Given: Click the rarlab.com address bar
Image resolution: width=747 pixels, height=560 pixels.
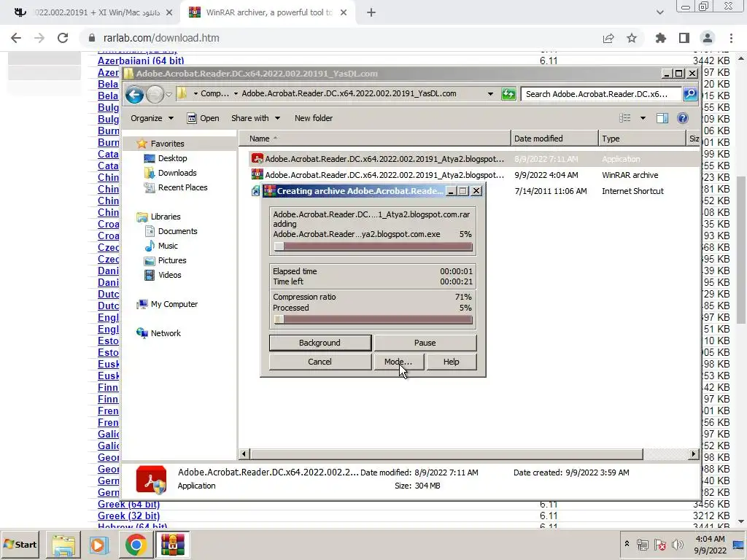Looking at the screenshot, I should (x=338, y=38).
